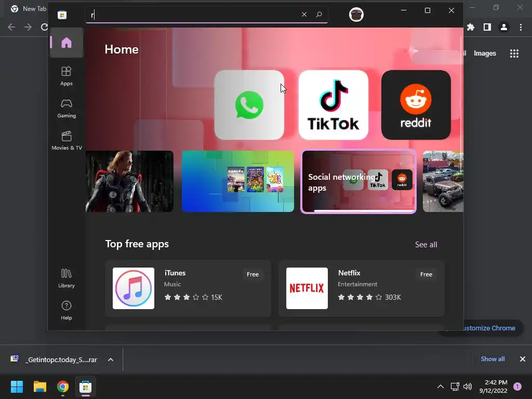The height and width of the screenshot is (399, 532).
Task: Open Chrome extensions puzzle icon
Action: point(471,27)
